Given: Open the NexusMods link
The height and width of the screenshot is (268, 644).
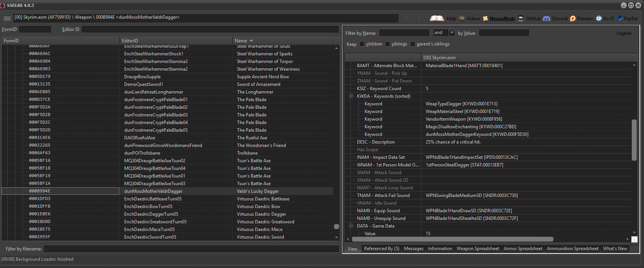Looking at the screenshot, I should [502, 18].
